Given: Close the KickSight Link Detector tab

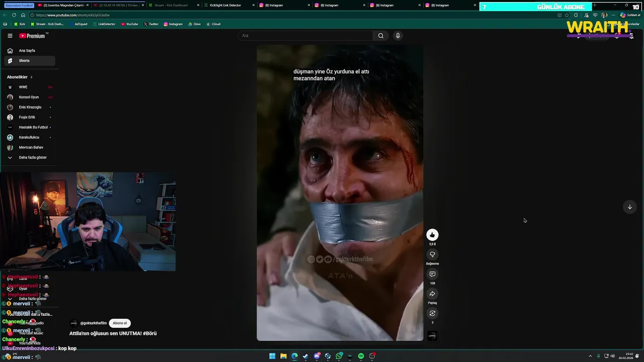Looking at the screenshot, I should 254,5.
